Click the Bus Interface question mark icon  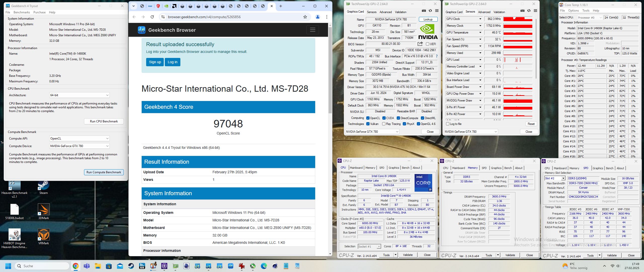coord(437,56)
